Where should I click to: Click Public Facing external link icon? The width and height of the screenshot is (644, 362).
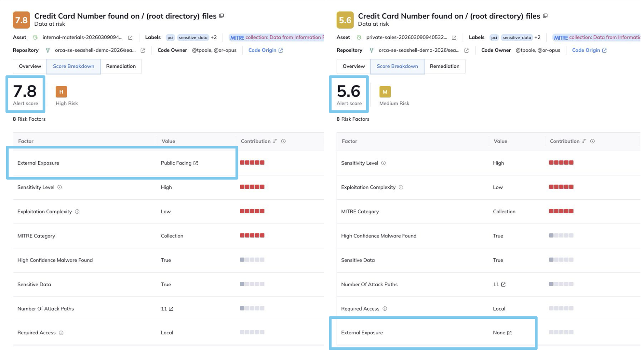pyautogui.click(x=195, y=163)
